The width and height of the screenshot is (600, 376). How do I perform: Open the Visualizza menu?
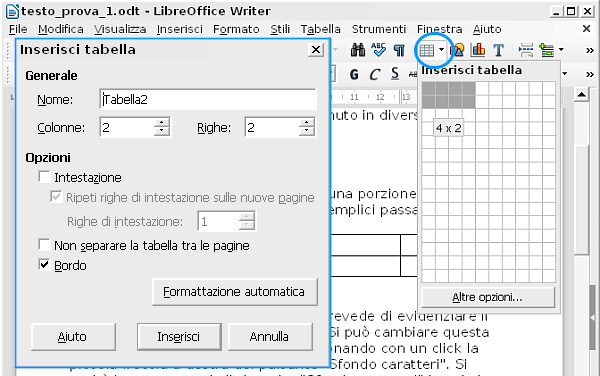(x=120, y=29)
